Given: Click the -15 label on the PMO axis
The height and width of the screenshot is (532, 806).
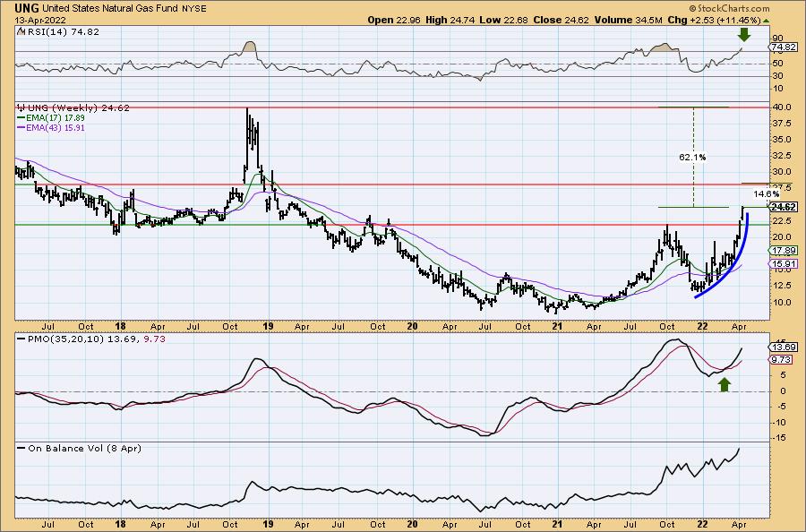Looking at the screenshot, I should point(779,438).
